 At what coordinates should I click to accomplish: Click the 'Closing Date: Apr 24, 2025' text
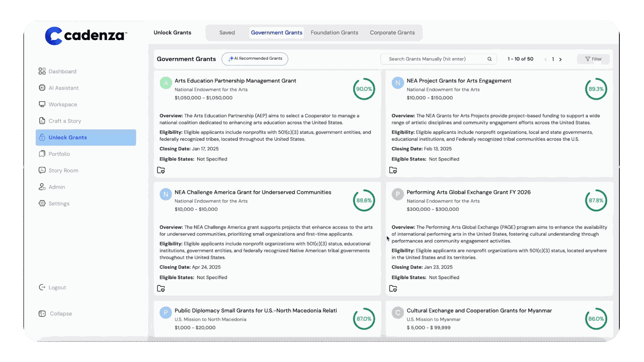click(x=190, y=267)
